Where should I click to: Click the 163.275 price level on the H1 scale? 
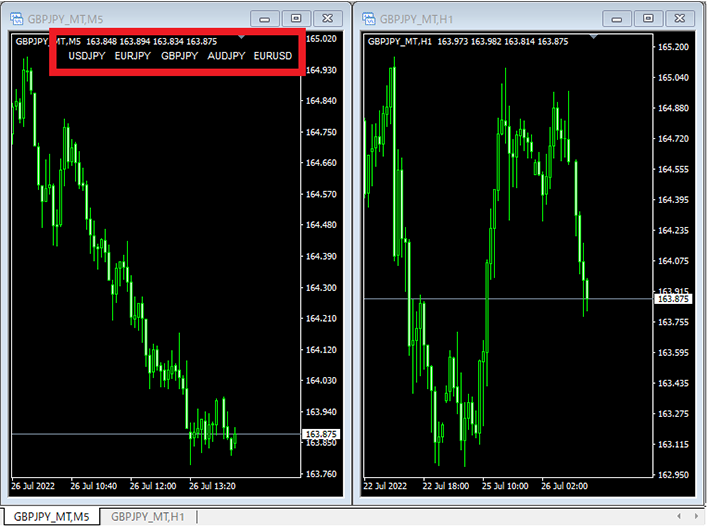pyautogui.click(x=673, y=414)
